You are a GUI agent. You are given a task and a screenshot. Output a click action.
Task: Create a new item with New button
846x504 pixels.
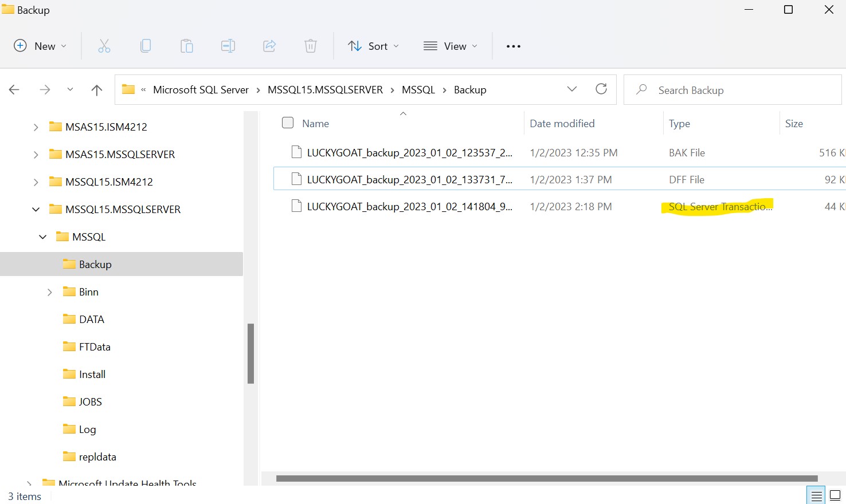(40, 46)
